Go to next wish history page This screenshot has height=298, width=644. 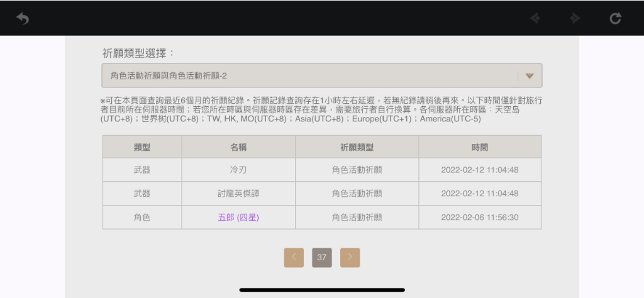pyautogui.click(x=350, y=257)
